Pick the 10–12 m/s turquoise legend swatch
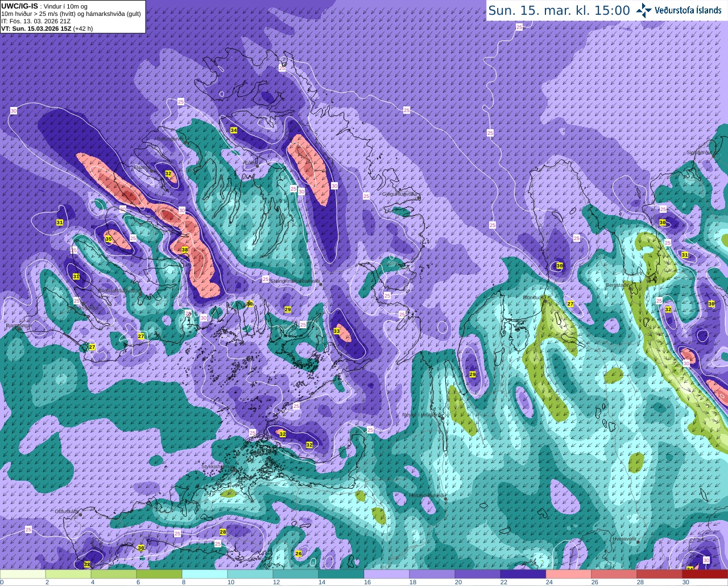This screenshot has width=728, height=586. point(250,574)
